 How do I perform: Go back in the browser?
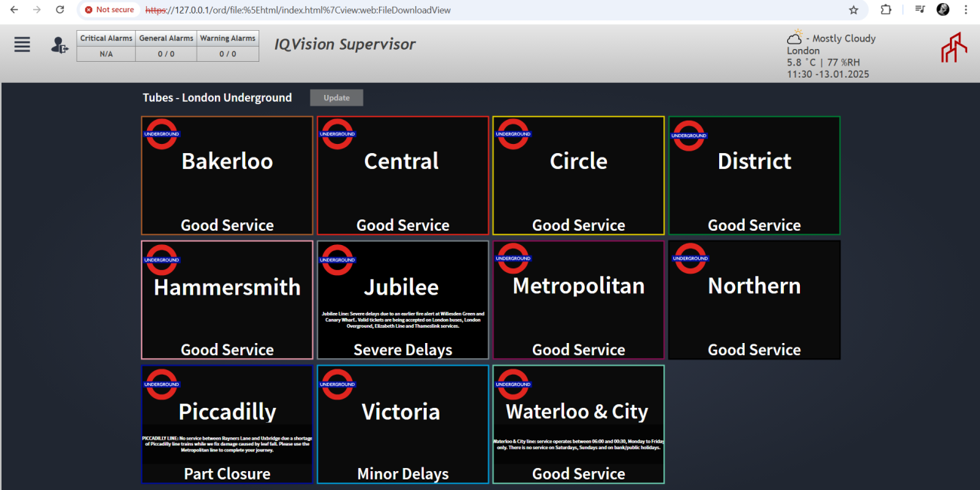pyautogui.click(x=14, y=10)
